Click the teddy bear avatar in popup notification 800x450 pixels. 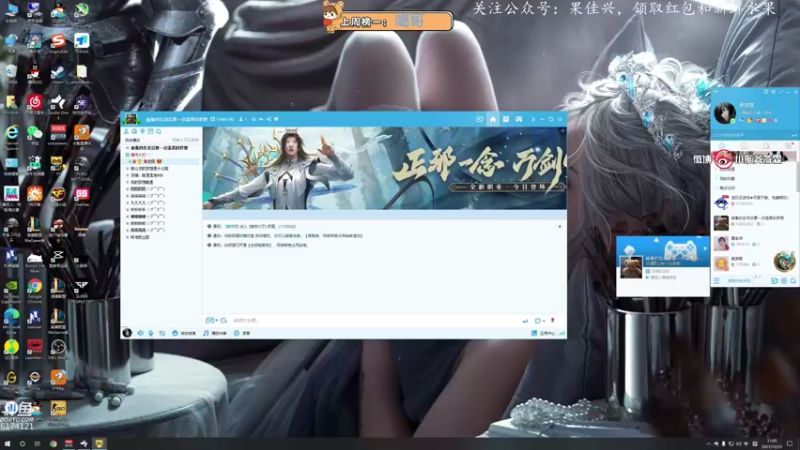(x=631, y=267)
